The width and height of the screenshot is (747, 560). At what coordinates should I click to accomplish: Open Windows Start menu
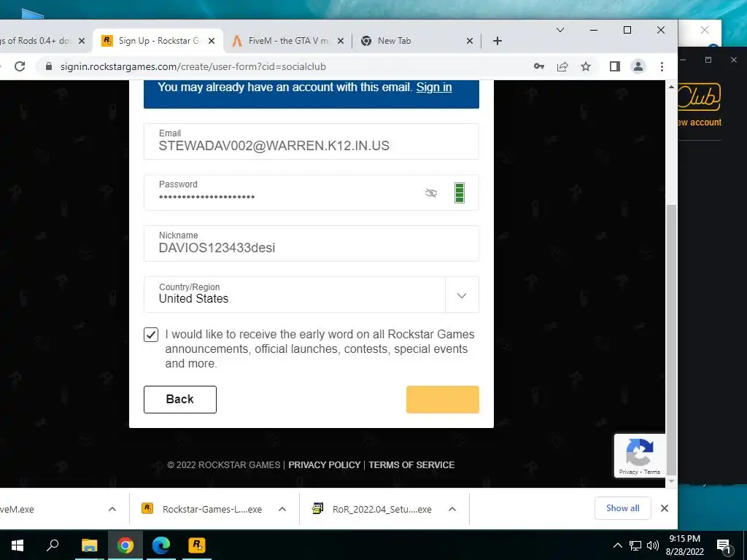click(x=18, y=545)
